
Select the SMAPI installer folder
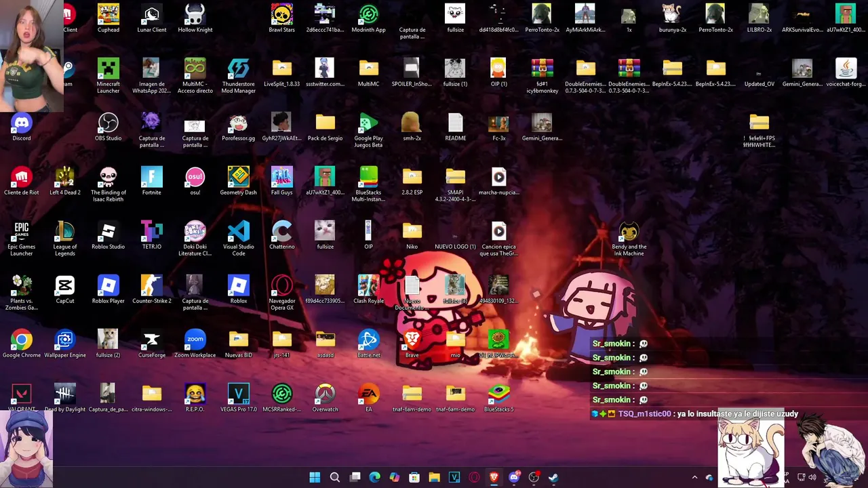click(x=456, y=184)
